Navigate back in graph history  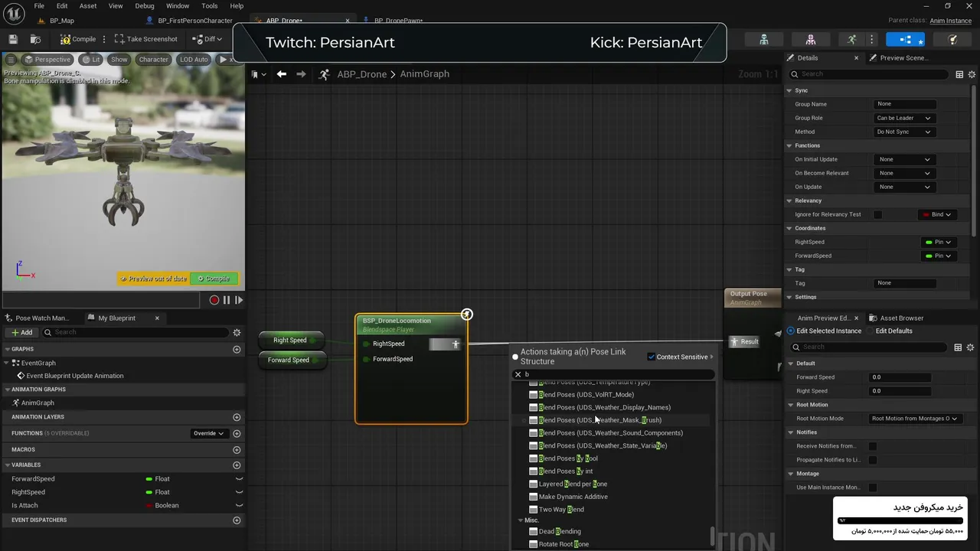click(282, 74)
